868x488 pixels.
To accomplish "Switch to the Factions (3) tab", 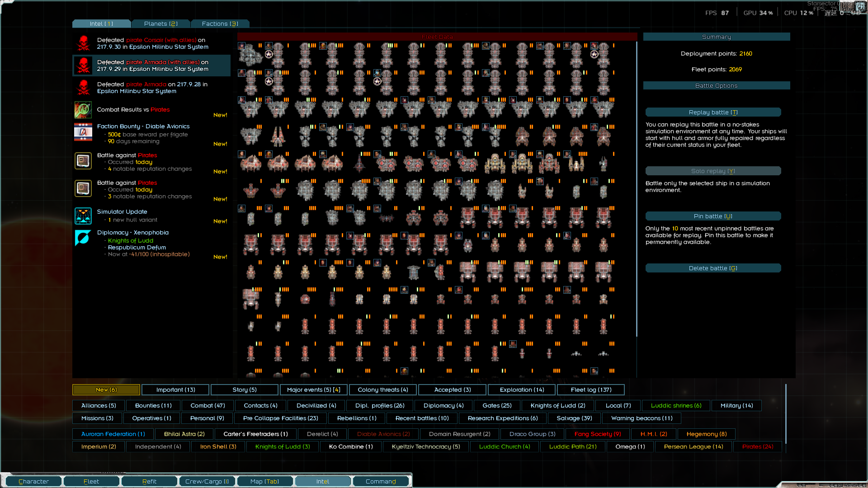I will [x=220, y=23].
